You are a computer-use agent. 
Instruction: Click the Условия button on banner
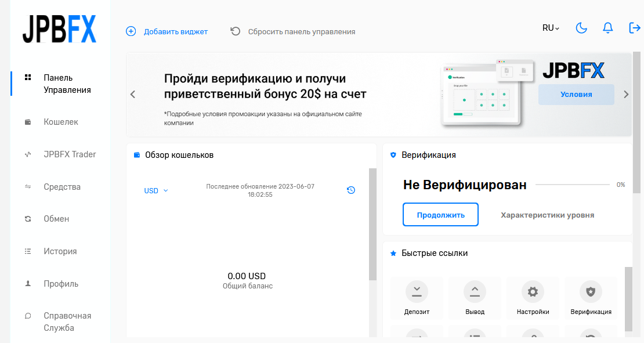[576, 95]
